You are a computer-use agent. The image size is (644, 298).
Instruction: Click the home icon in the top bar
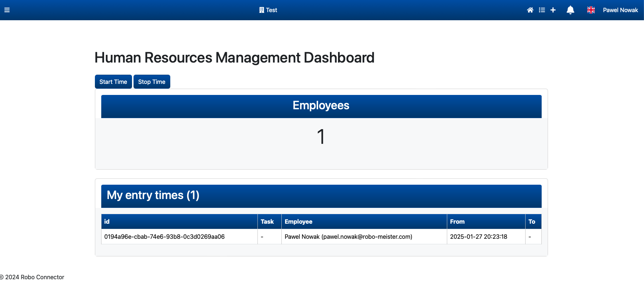pos(530,10)
